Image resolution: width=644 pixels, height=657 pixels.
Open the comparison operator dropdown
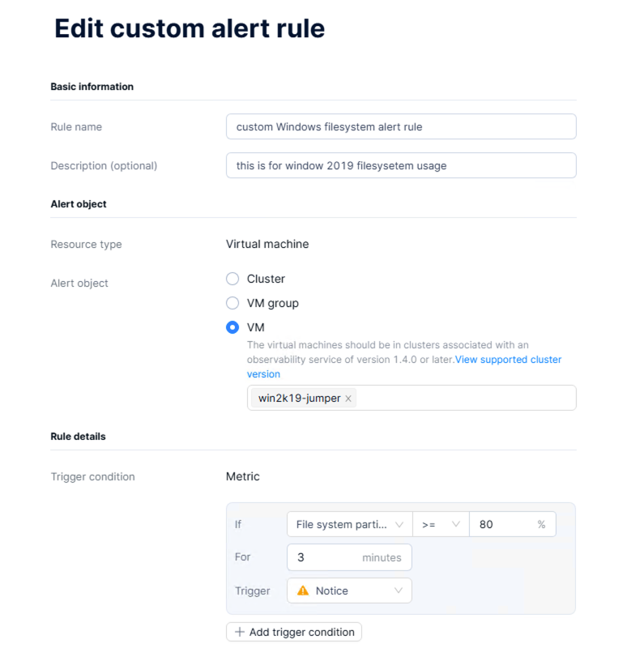441,524
